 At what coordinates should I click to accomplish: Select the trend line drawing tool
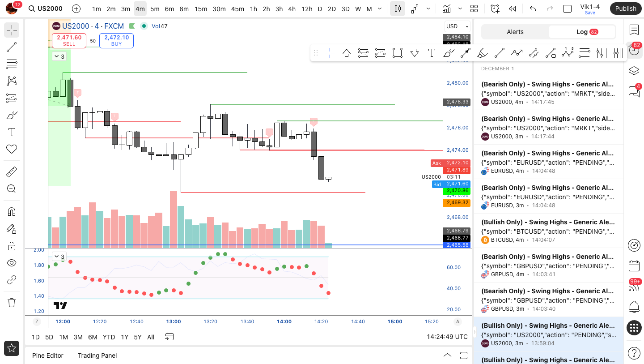(12, 47)
